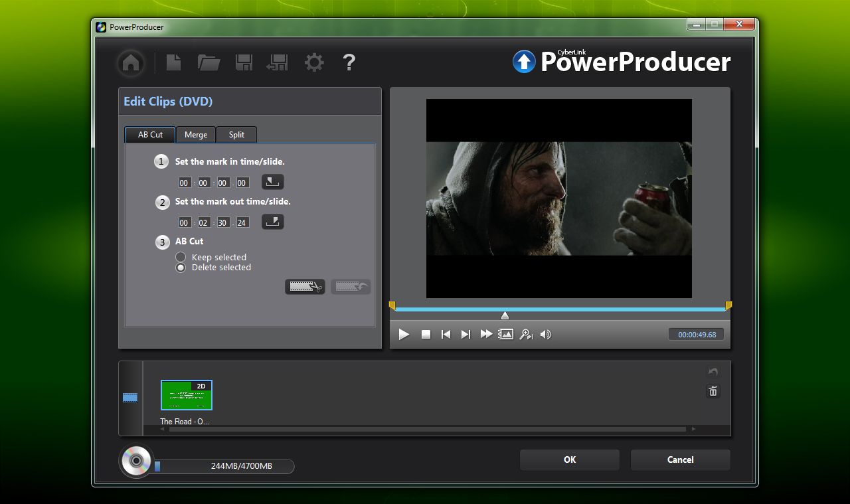Click mark out frames field showing 24

point(242,222)
